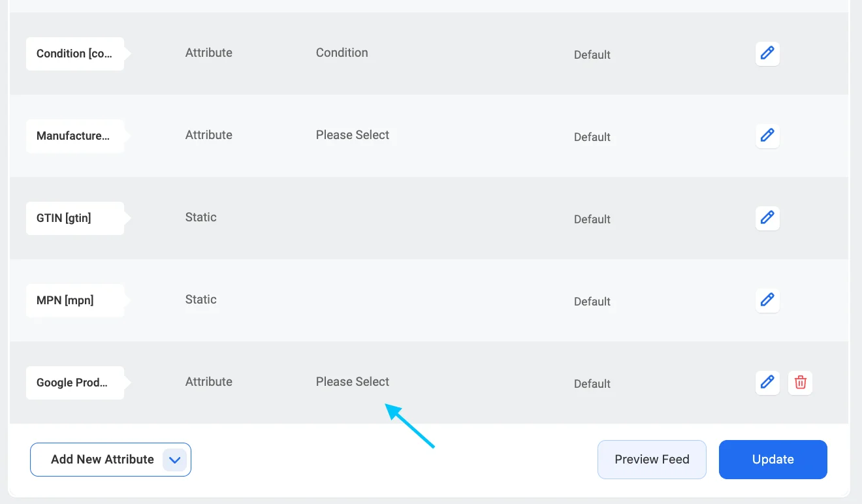Expand the Add New Attribute dropdown arrow
This screenshot has width=862, height=504.
(174, 460)
